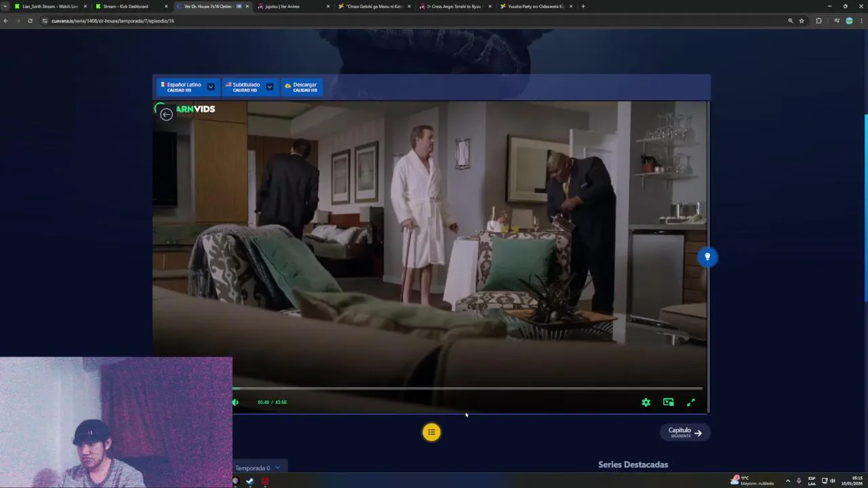The image size is (868, 488).
Task: Click the page vertical scrollbar
Action: 865,208
